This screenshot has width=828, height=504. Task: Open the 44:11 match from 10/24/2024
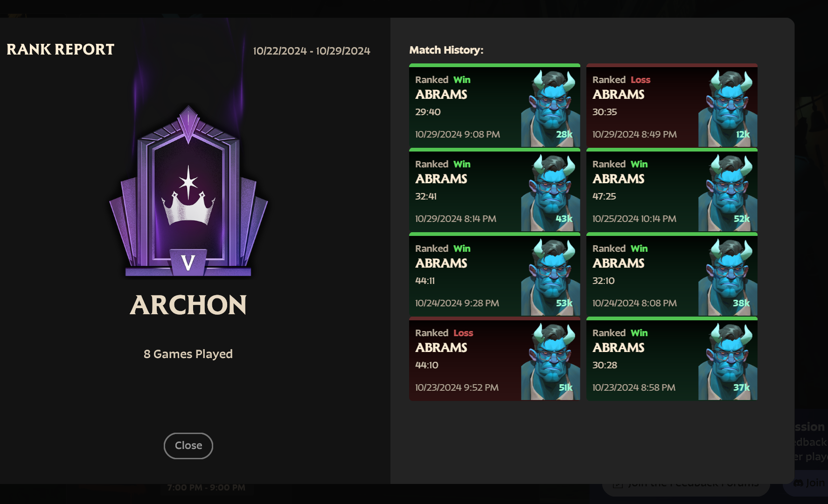click(494, 274)
